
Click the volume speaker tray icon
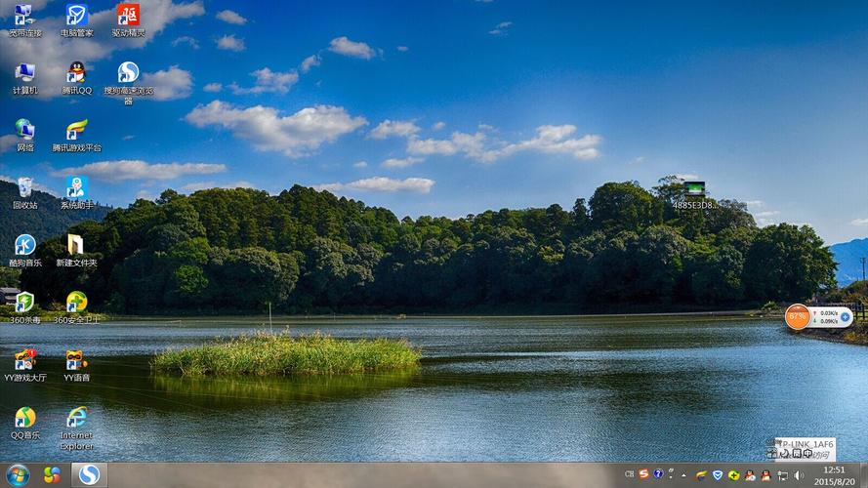pyautogui.click(x=798, y=475)
